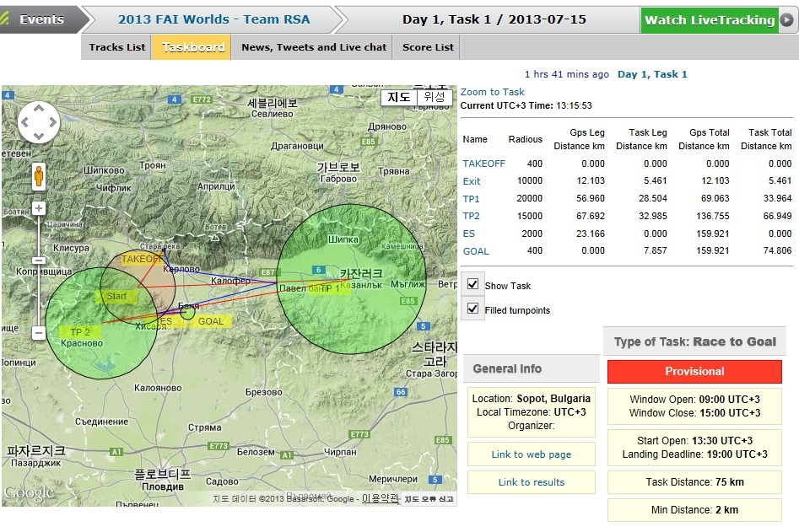Click TP1 radius value 20000
Image resolution: width=799 pixels, height=532 pixels.
(x=529, y=198)
